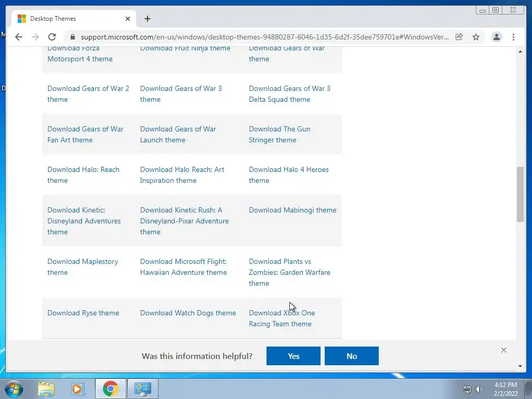Open Download Fruit Ninja theme link
Viewport: 532px width, 399px height.
tap(185, 49)
